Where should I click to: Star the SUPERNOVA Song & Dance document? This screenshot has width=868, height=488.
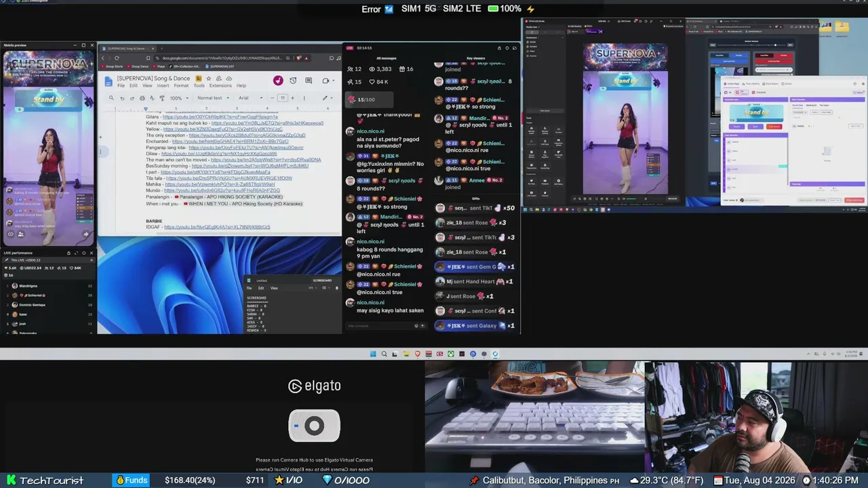coord(208,79)
